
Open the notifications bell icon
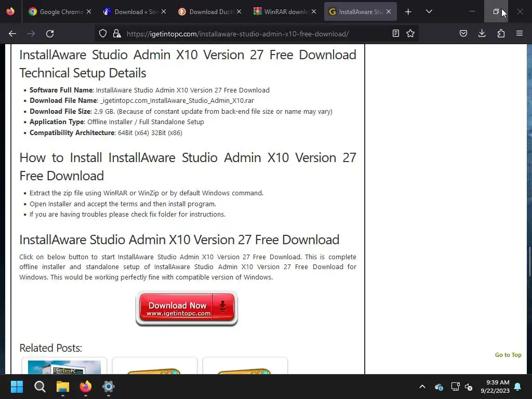tap(518, 387)
